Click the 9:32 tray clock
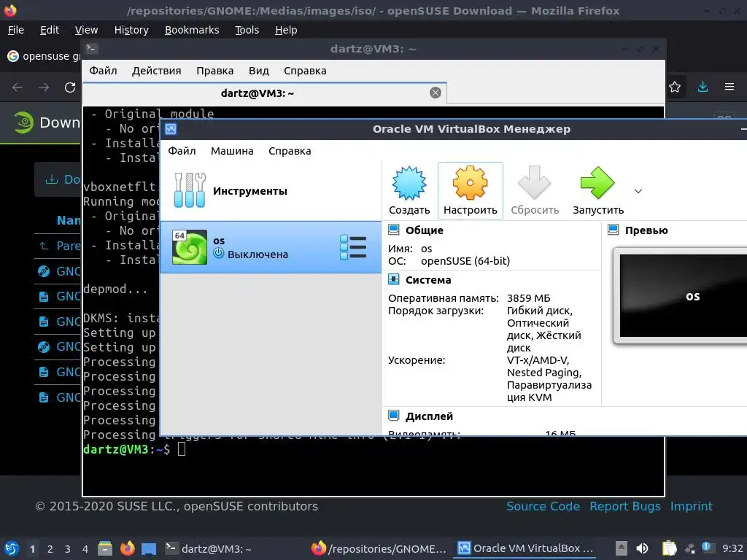The width and height of the screenshot is (747, 560). (732, 548)
